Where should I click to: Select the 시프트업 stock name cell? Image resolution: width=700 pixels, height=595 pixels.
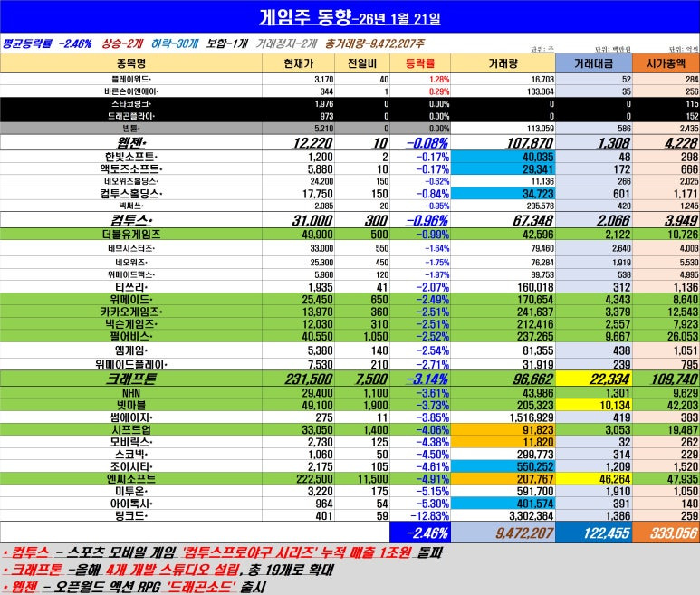131,429
